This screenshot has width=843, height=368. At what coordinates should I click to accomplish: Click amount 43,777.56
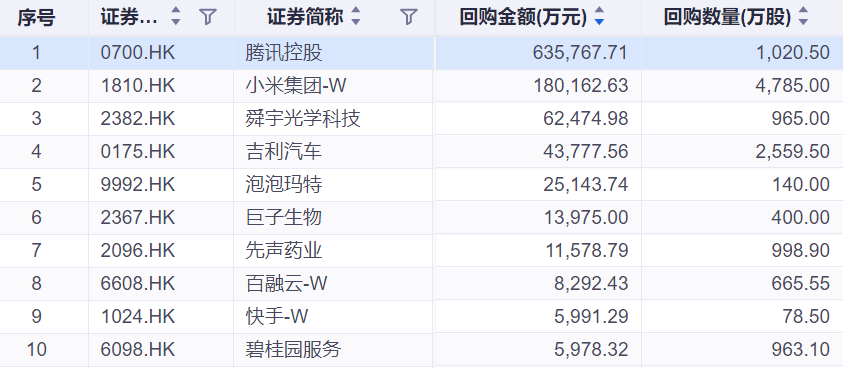tap(585, 151)
